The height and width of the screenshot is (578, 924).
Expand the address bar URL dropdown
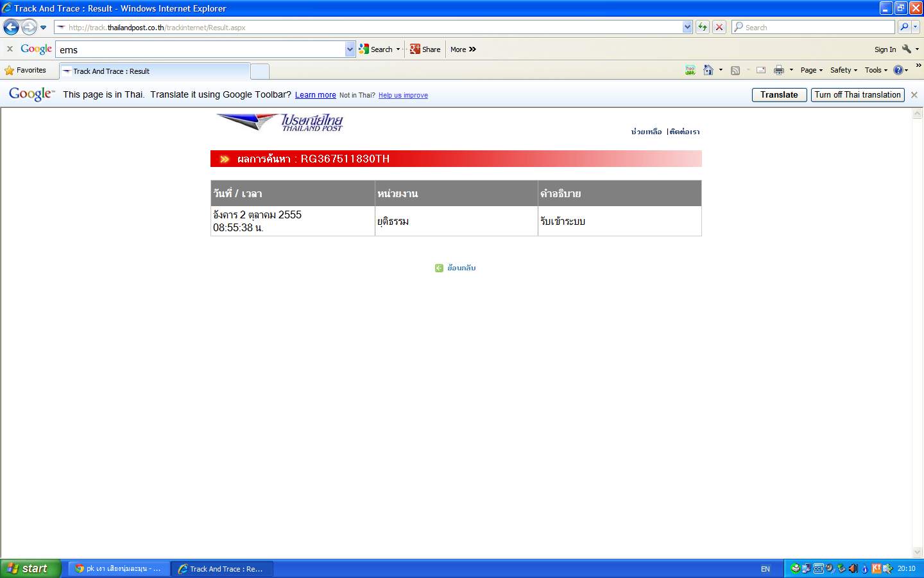[687, 27]
